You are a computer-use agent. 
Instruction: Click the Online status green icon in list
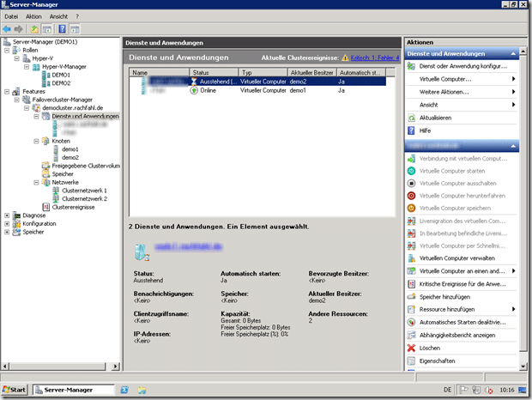[194, 91]
